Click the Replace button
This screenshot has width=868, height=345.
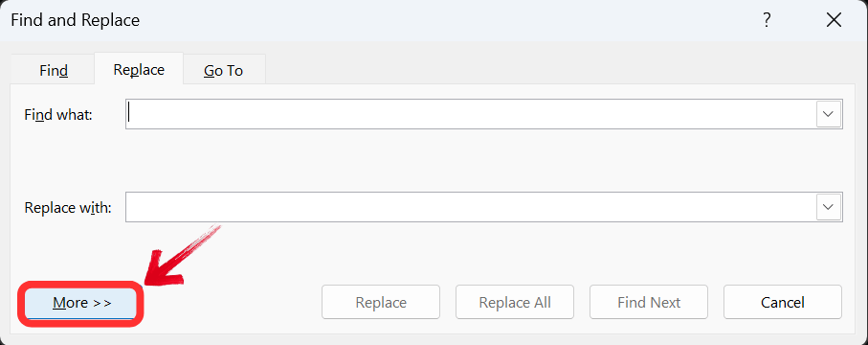pyautogui.click(x=381, y=302)
